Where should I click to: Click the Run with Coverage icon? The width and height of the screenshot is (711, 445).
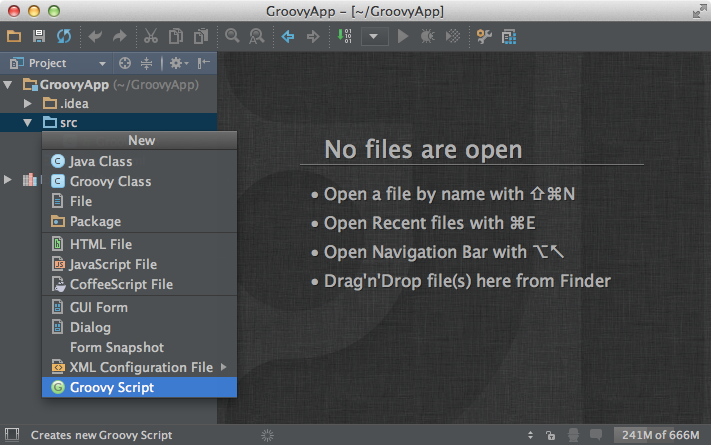[x=453, y=36]
